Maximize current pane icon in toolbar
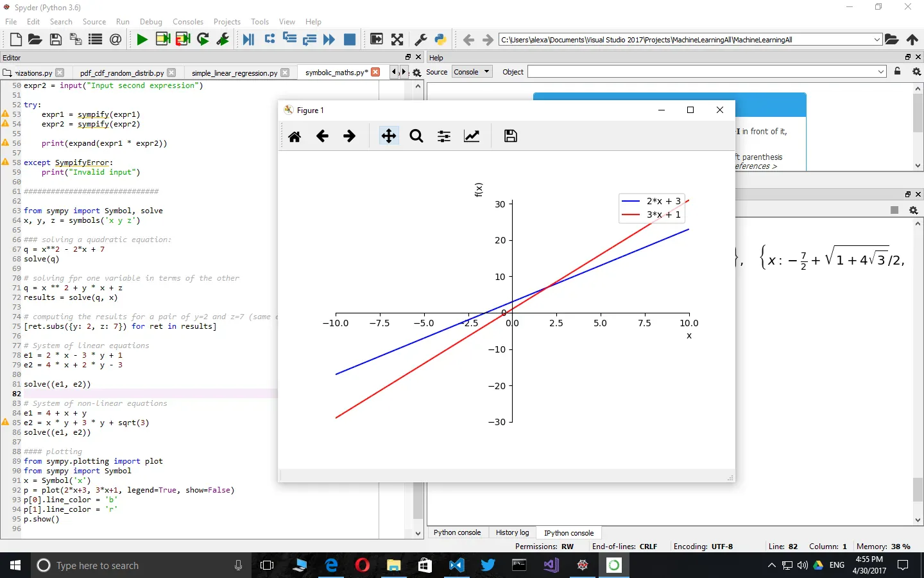 (x=397, y=40)
